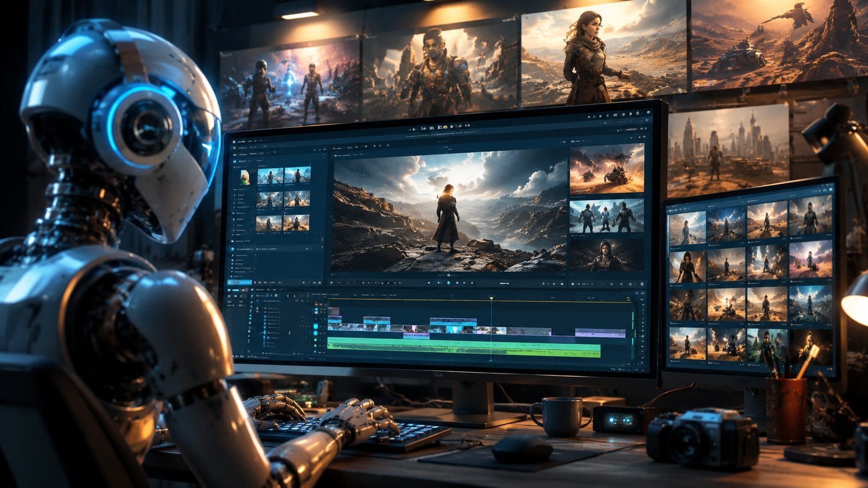Image resolution: width=868 pixels, height=488 pixels.
Task: Click the yellow icon in the top center toolbar
Action: 445,127
